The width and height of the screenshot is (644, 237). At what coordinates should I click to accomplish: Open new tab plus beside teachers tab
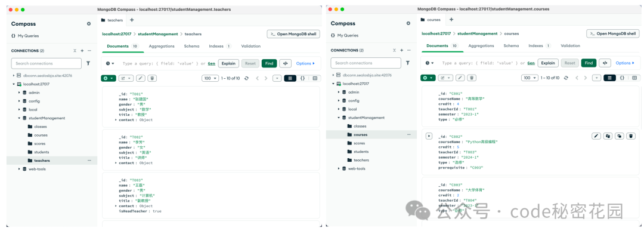point(132,20)
